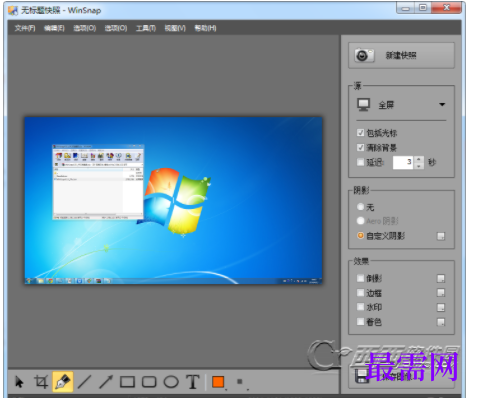Select the Rectangle shape tool

click(127, 382)
